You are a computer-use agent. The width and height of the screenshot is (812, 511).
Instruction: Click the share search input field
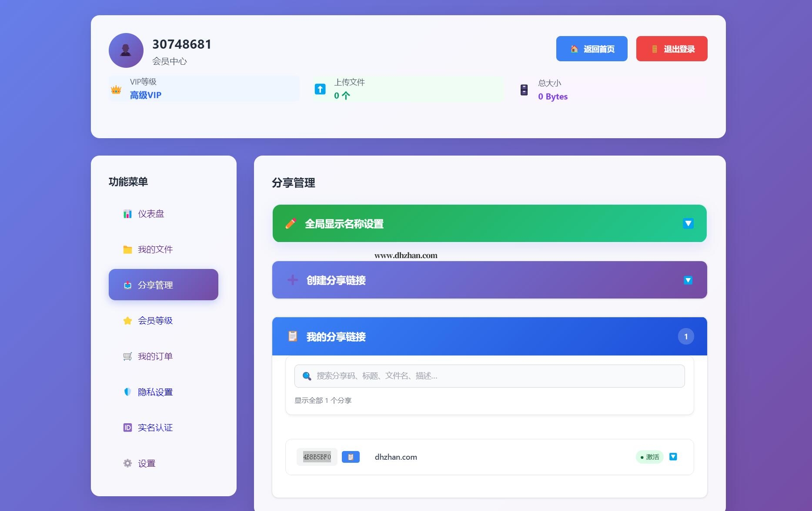(496, 376)
